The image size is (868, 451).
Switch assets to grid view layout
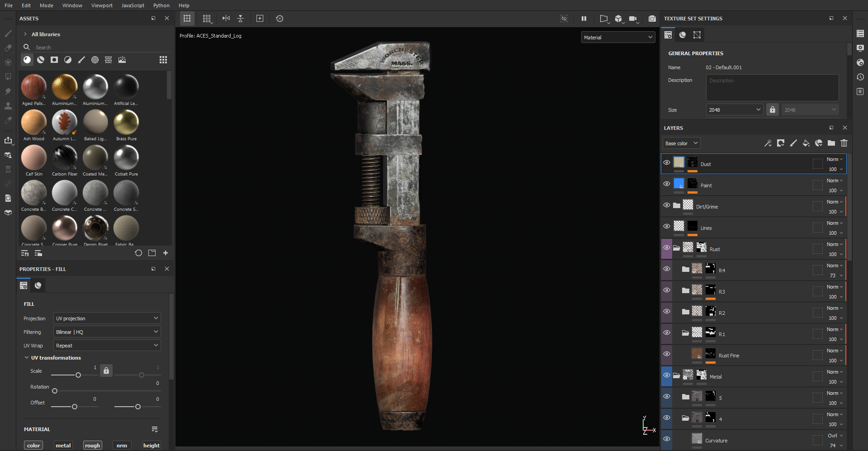coord(163,60)
